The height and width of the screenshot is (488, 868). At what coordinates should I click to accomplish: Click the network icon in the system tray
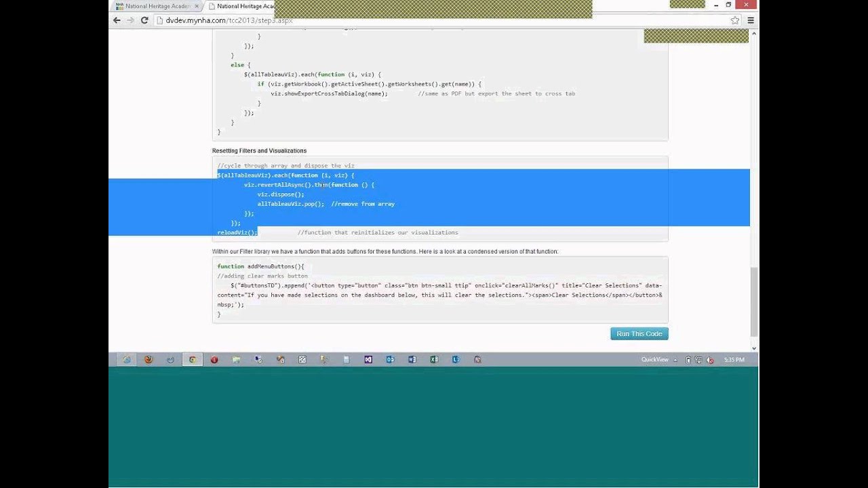coord(698,360)
